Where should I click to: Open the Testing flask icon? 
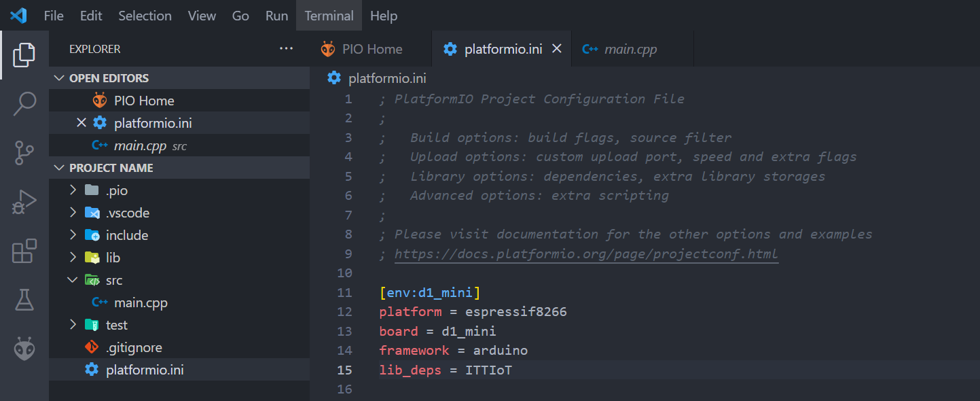click(x=24, y=300)
